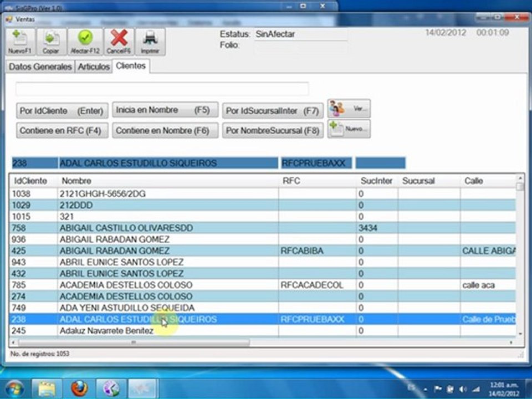Image resolution: width=532 pixels, height=399 pixels.
Task: Click the 3434 SucInter cell
Action: coord(377,228)
